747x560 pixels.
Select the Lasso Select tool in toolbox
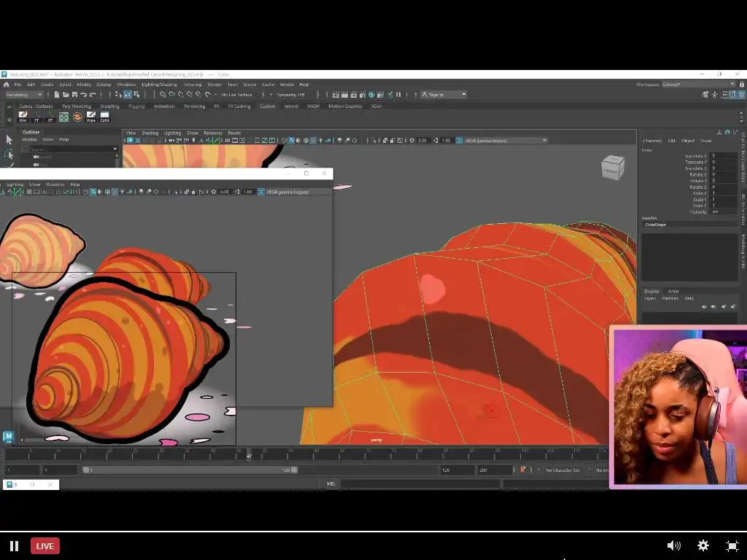[x=9, y=155]
